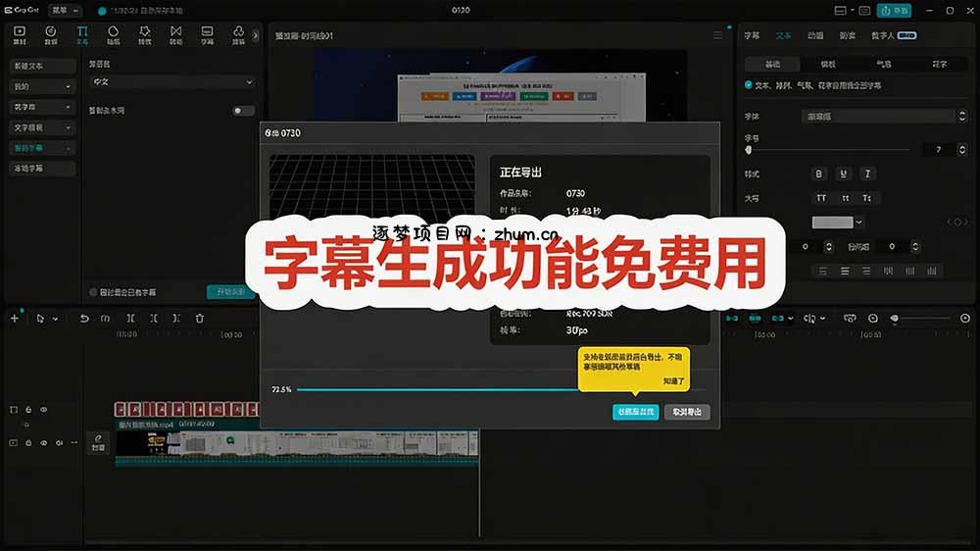The height and width of the screenshot is (551, 980).
Task: Open the stickers tab icon
Action: (x=113, y=35)
